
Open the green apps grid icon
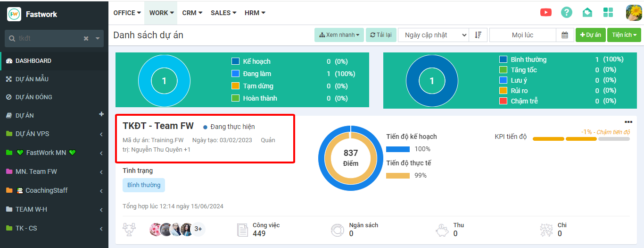pos(608,13)
